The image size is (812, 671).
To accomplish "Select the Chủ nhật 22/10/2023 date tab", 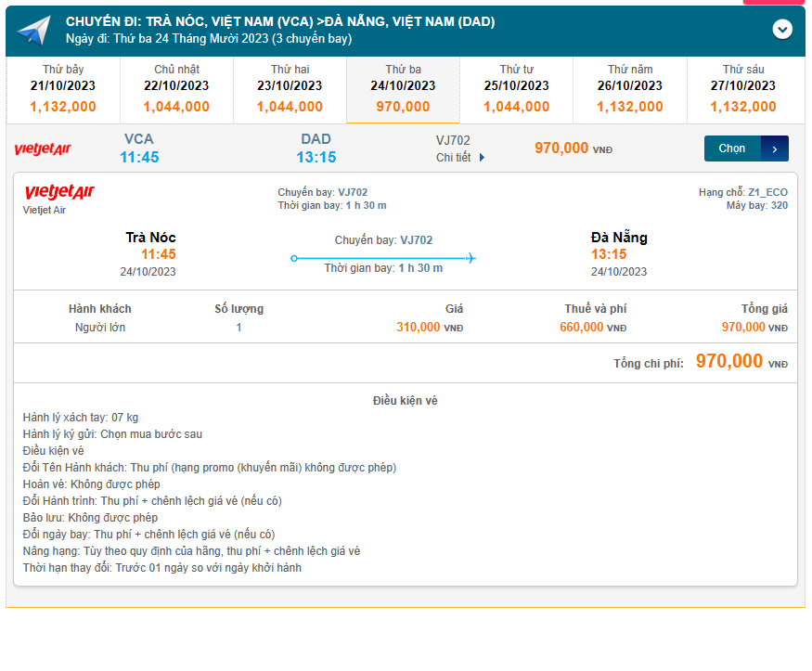I will (x=176, y=89).
